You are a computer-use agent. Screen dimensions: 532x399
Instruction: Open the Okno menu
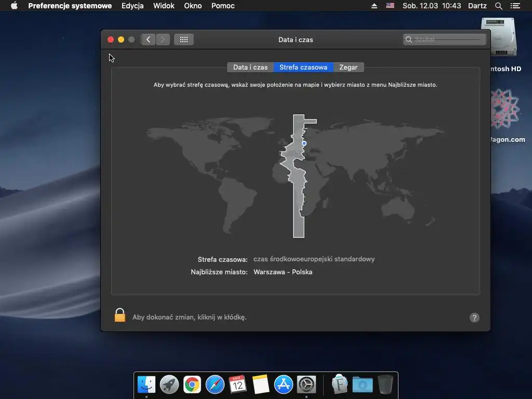[x=193, y=6]
